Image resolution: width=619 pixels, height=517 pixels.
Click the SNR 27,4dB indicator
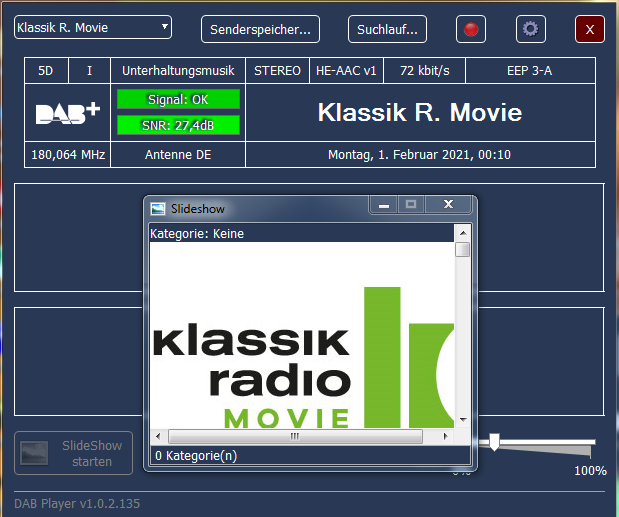pos(178,125)
